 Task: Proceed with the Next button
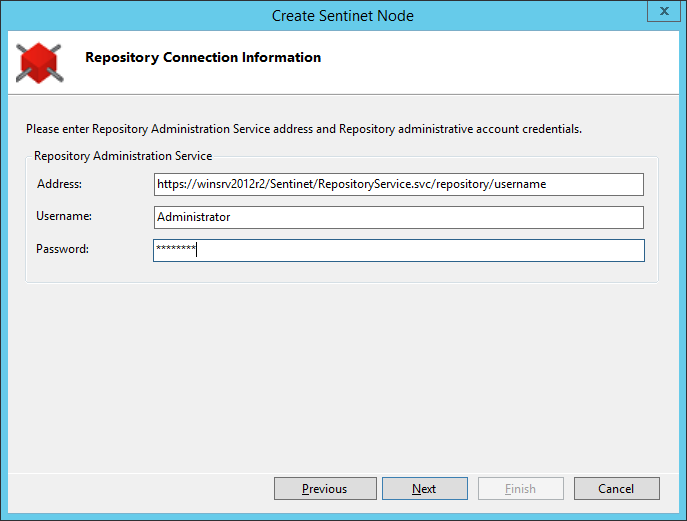tap(425, 489)
